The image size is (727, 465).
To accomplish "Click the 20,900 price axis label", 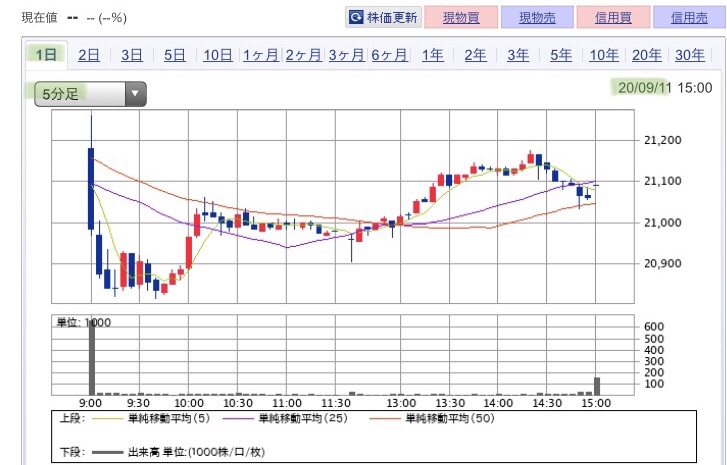I will pyautogui.click(x=663, y=263).
